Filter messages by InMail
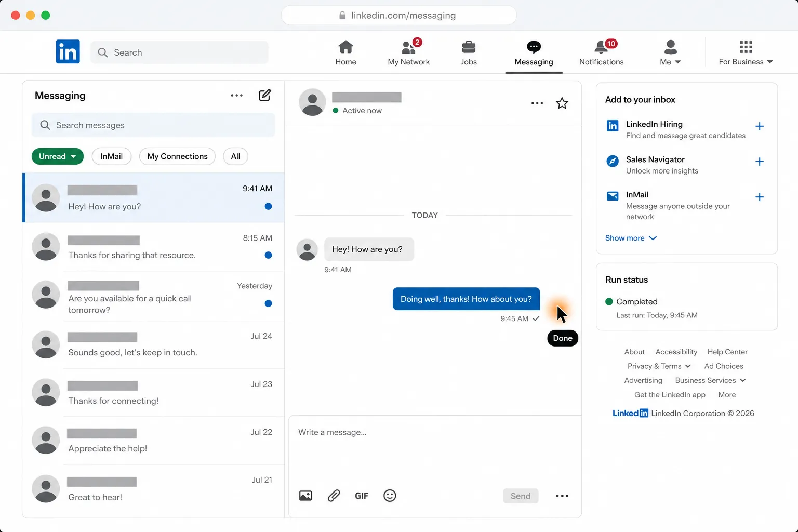The width and height of the screenshot is (798, 532). point(111,156)
